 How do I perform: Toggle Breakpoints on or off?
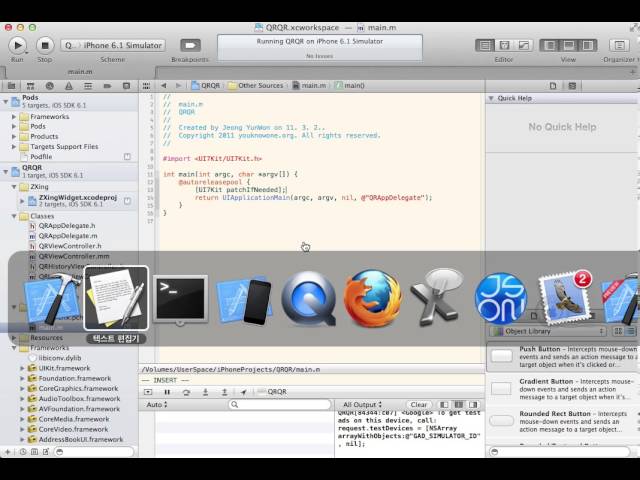190,45
